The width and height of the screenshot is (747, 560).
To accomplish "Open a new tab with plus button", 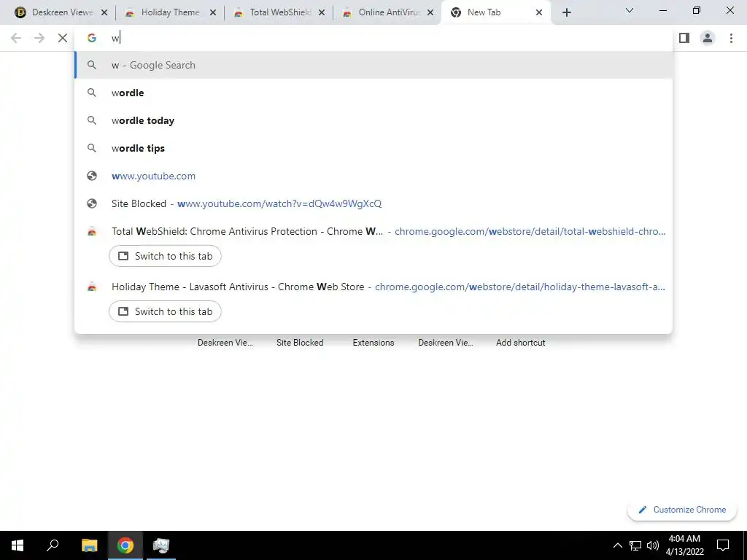I will click(566, 12).
